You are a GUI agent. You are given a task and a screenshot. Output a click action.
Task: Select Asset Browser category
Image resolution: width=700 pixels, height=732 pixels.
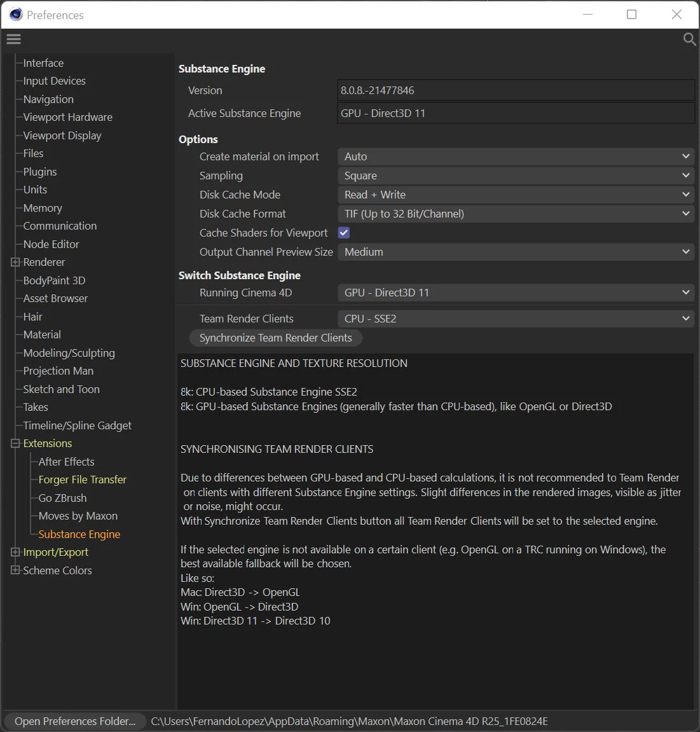click(55, 298)
